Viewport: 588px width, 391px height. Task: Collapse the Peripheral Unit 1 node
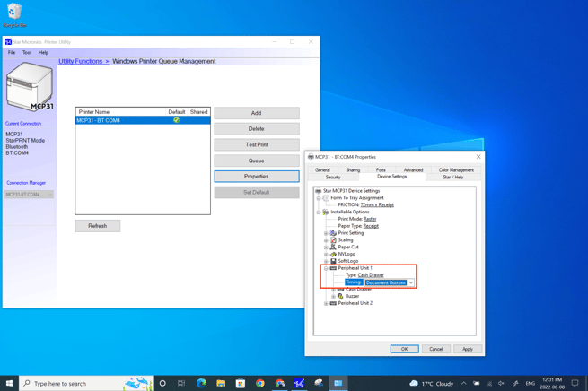(x=326, y=268)
